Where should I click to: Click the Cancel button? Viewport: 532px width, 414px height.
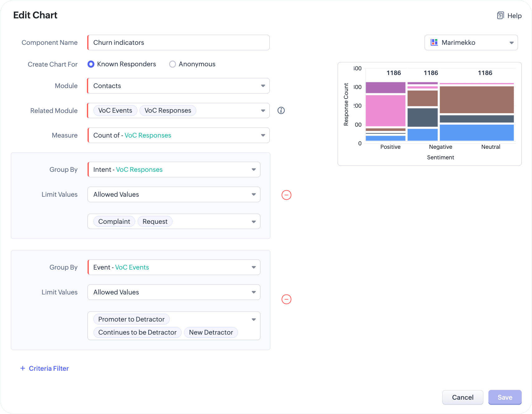click(x=463, y=397)
